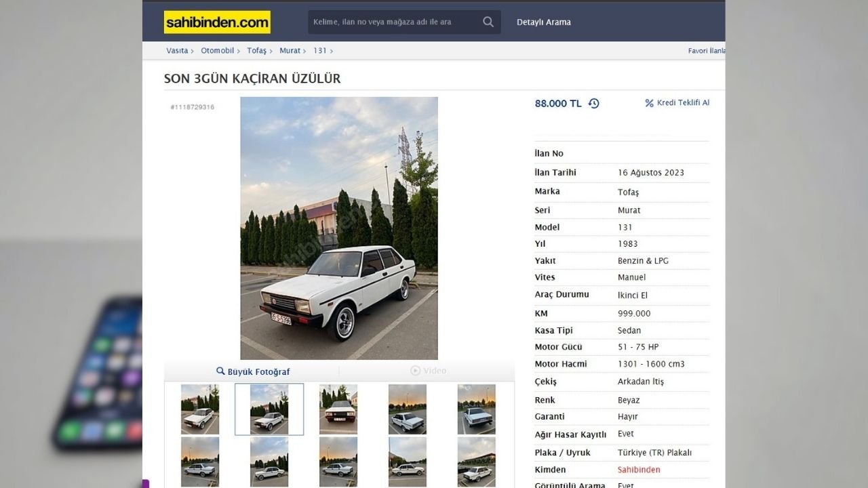Go to the sahibinden.com logo homepage
The image size is (868, 488).
click(217, 22)
